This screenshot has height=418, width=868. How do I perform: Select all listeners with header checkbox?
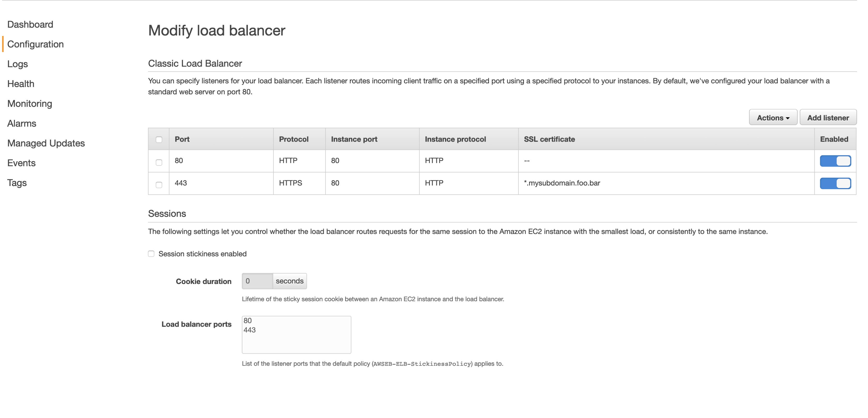click(x=159, y=140)
